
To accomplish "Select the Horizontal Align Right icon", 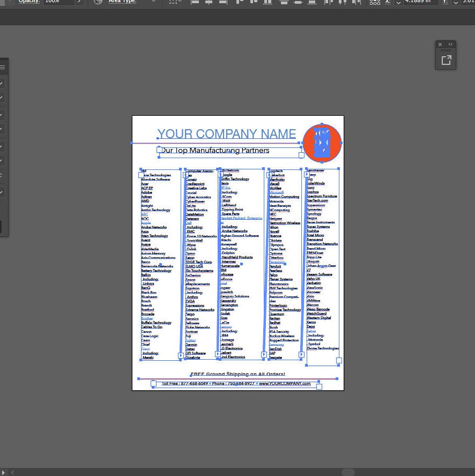I will click(x=223, y=3).
